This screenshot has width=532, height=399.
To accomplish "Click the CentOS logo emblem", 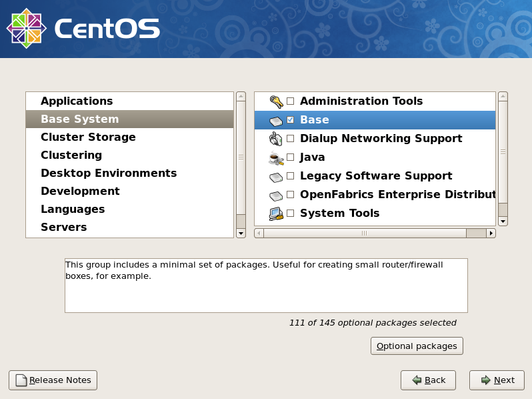I will coord(27,29).
